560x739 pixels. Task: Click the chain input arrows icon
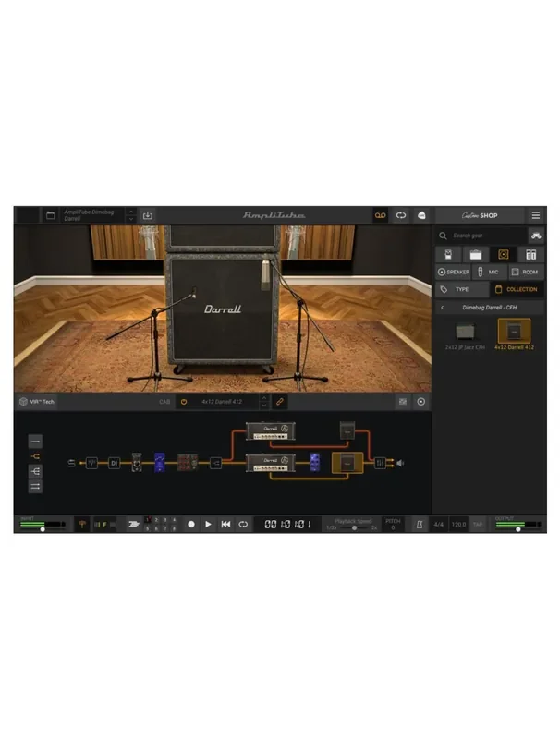[x=71, y=463]
